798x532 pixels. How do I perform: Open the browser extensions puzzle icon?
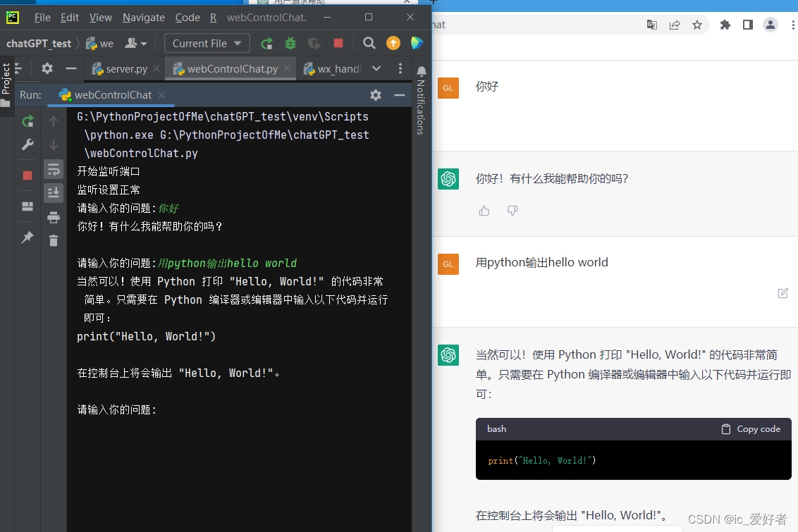tap(725, 25)
